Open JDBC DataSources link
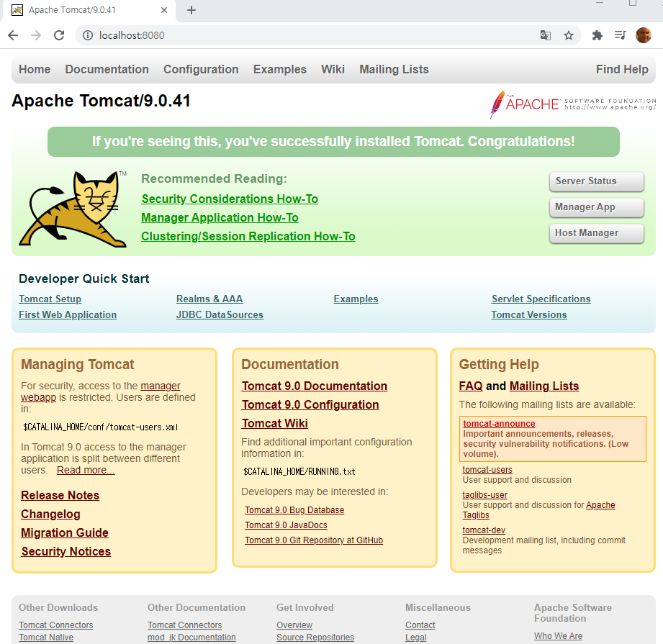The image size is (663, 644). (220, 315)
